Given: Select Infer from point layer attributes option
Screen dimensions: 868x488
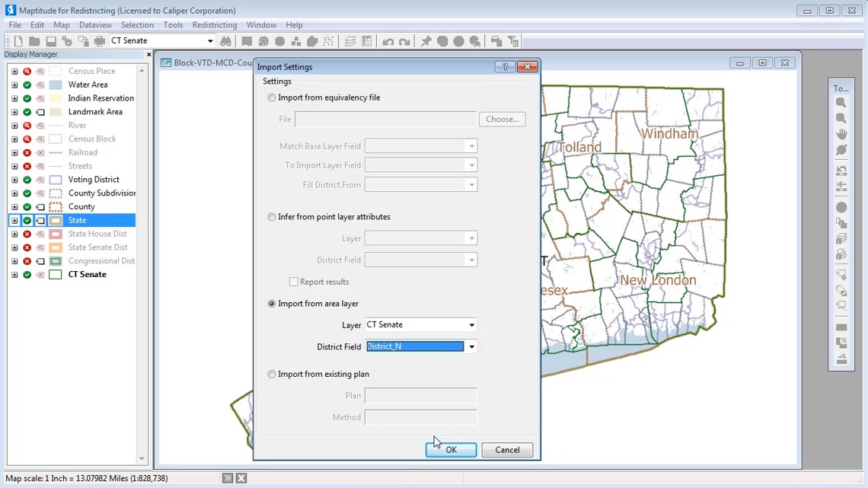Looking at the screenshot, I should 272,217.
